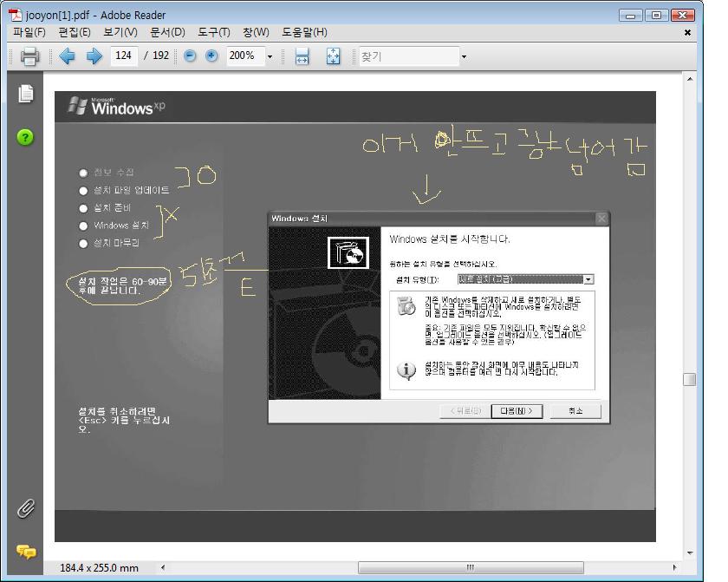The image size is (728, 582).
Task: Click the vertical scrollbar up arrow
Action: 690,79
